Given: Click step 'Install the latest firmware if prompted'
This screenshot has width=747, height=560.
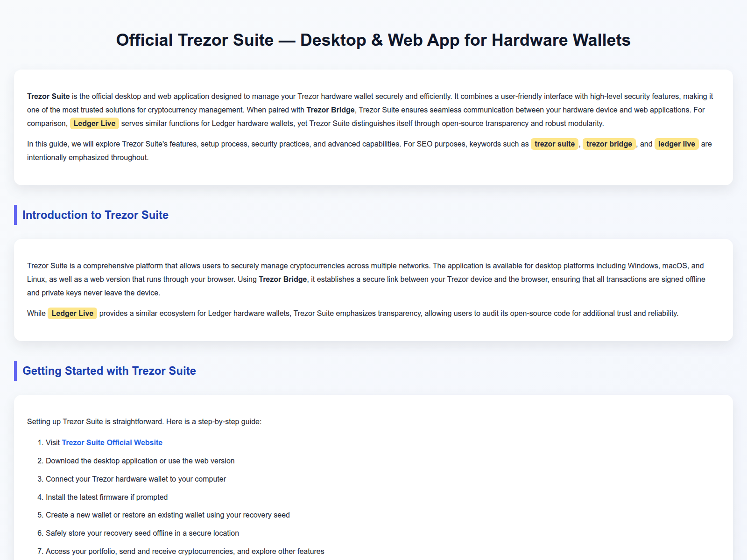Looking at the screenshot, I should pos(107,497).
